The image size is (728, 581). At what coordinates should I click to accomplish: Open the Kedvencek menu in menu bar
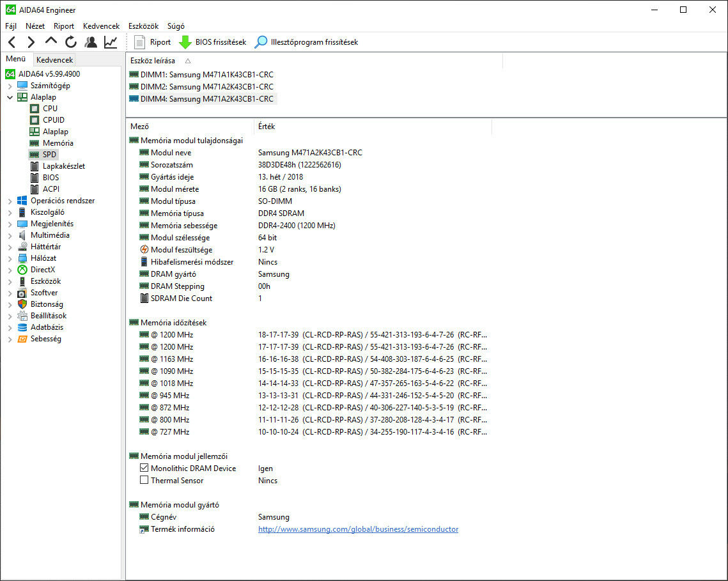tap(101, 26)
